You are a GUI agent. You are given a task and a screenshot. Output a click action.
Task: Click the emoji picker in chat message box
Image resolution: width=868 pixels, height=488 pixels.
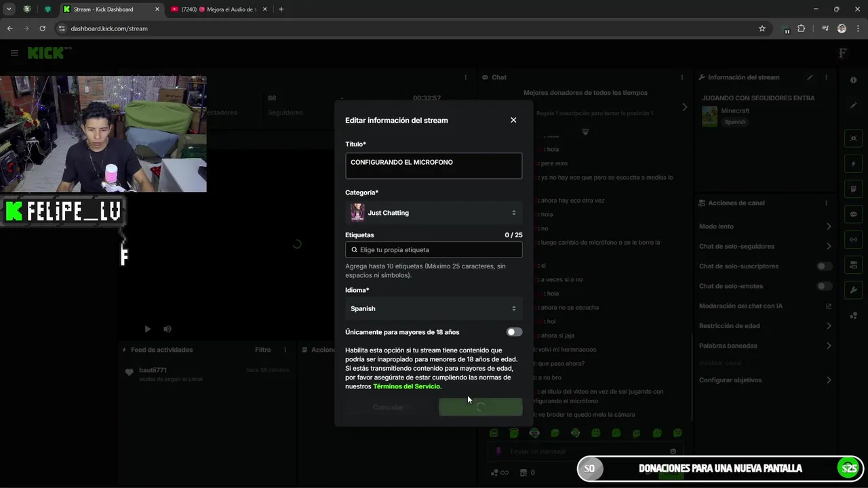673,451
